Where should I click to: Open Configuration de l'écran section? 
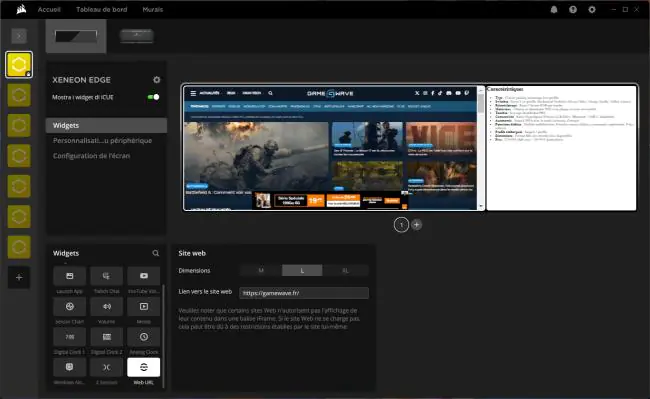(92, 156)
